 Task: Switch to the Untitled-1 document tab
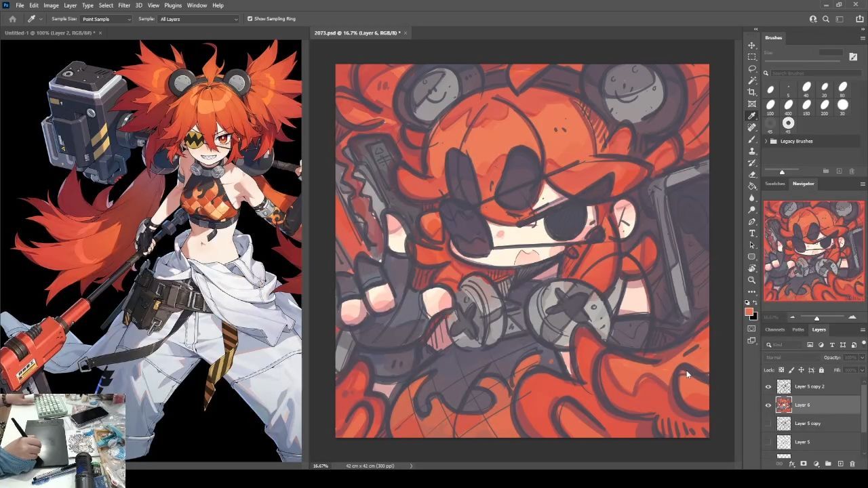coord(51,33)
